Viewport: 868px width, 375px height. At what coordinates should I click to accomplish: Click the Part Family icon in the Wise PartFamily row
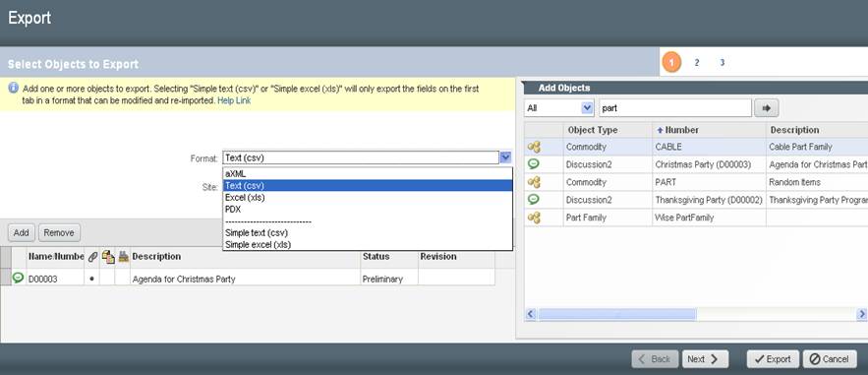pos(534,218)
